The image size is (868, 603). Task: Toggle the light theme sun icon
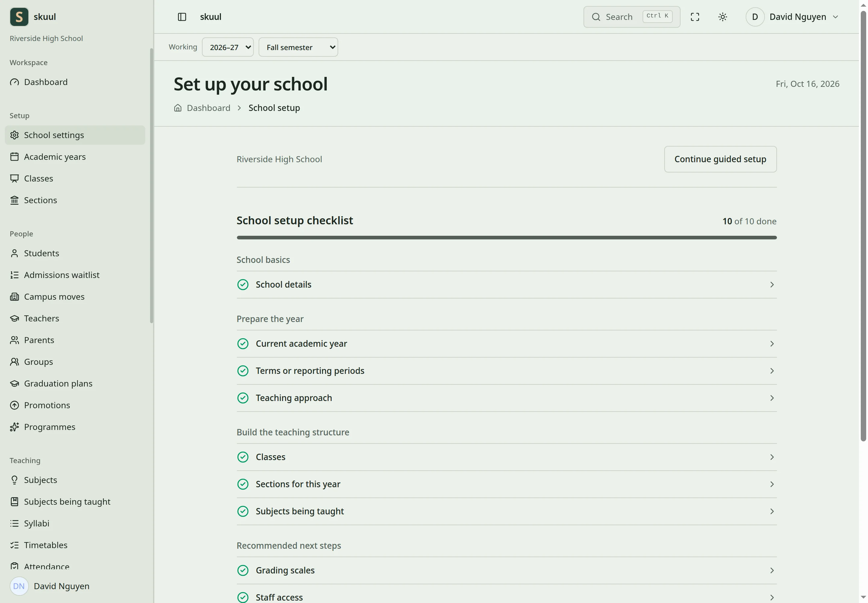pos(722,17)
